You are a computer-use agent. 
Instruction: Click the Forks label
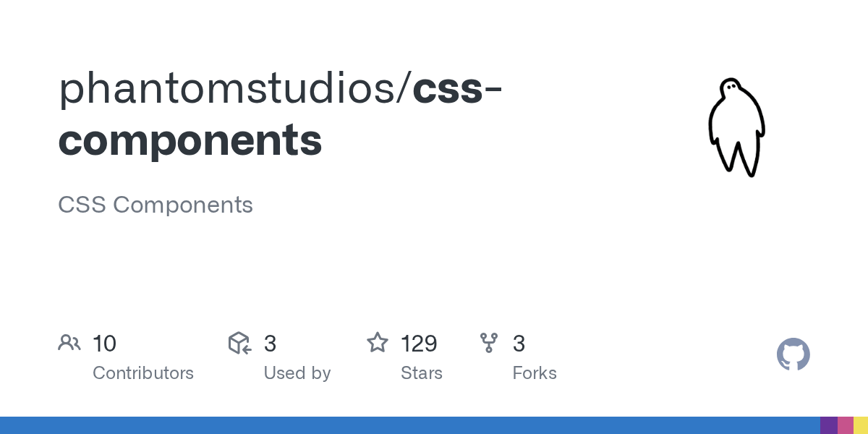click(x=535, y=373)
